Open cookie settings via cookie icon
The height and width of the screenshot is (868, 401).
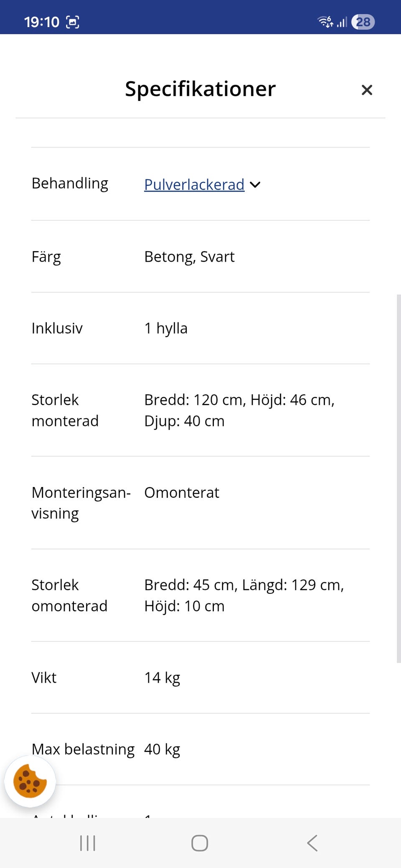pyautogui.click(x=30, y=781)
